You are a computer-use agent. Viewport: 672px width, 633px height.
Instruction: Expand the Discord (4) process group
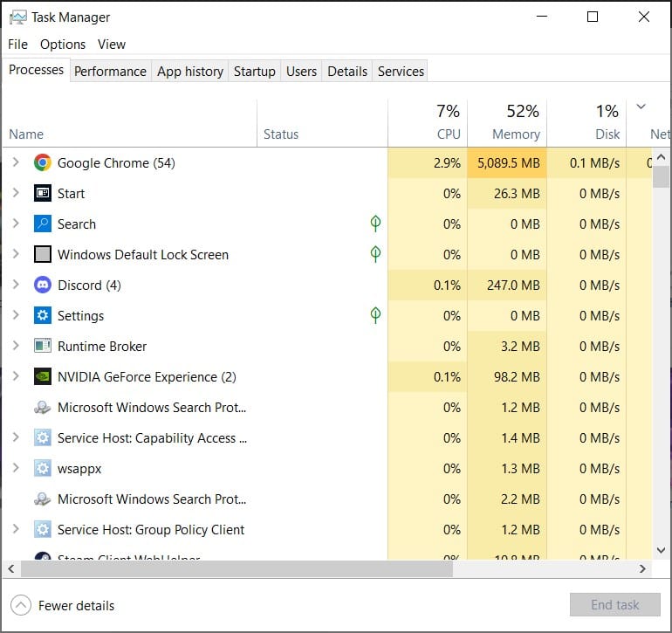pos(16,285)
